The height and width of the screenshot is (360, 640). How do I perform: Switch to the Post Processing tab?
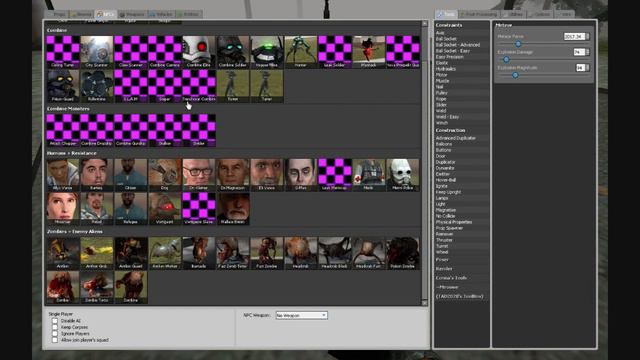[479, 14]
